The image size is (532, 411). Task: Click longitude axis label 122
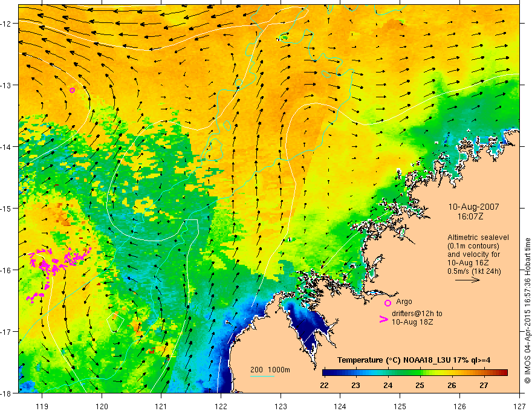point(221,406)
